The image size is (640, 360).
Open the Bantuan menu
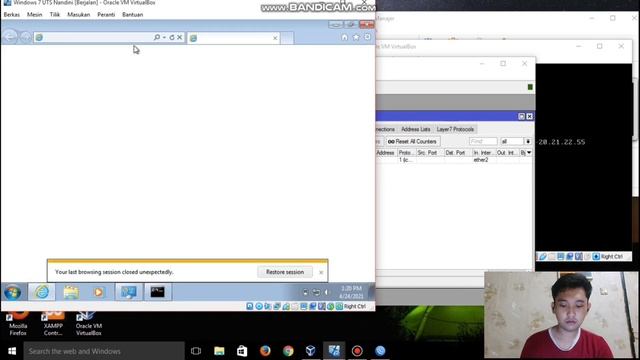point(133,14)
